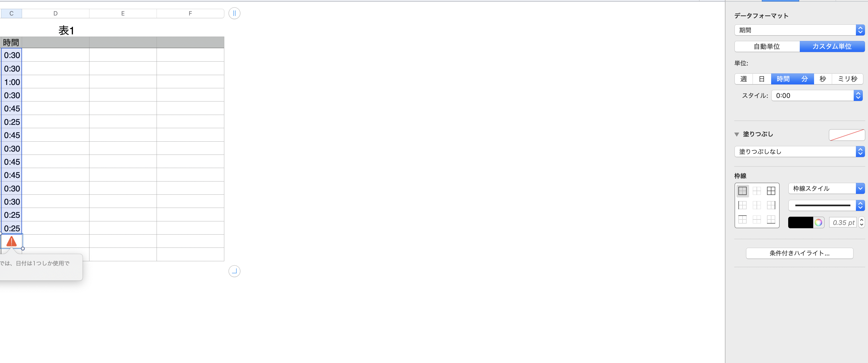Click the black border color swatch

pos(801,222)
